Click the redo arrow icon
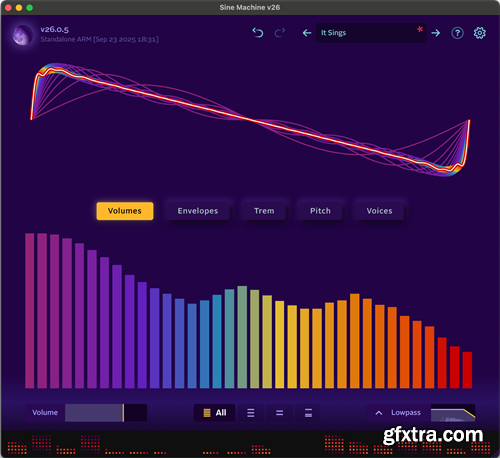 pyautogui.click(x=280, y=33)
